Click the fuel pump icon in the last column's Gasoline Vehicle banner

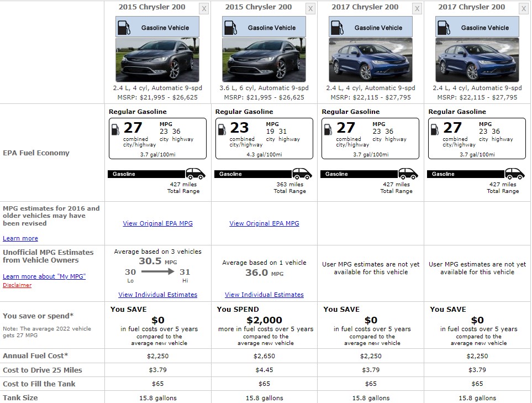444,28
